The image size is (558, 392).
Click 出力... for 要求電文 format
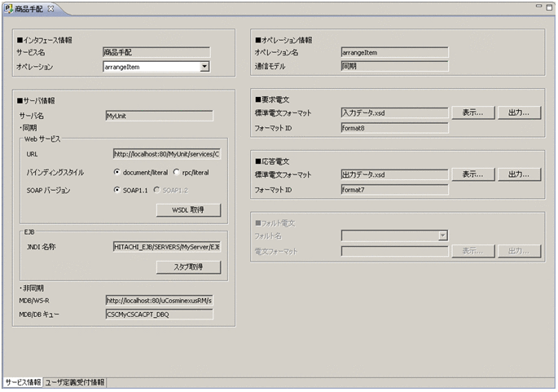(x=519, y=112)
